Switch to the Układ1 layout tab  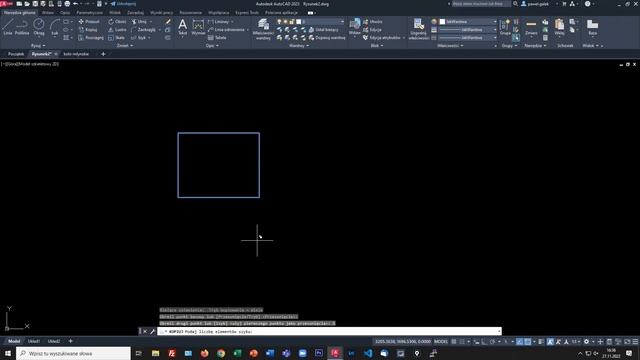[34, 341]
